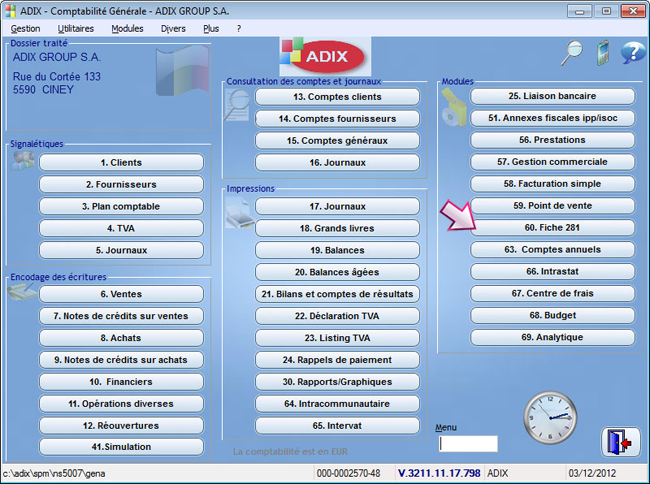Screen dimensions: 650x484
Task: Open 25. Liaison bancaire module
Action: coord(553,96)
